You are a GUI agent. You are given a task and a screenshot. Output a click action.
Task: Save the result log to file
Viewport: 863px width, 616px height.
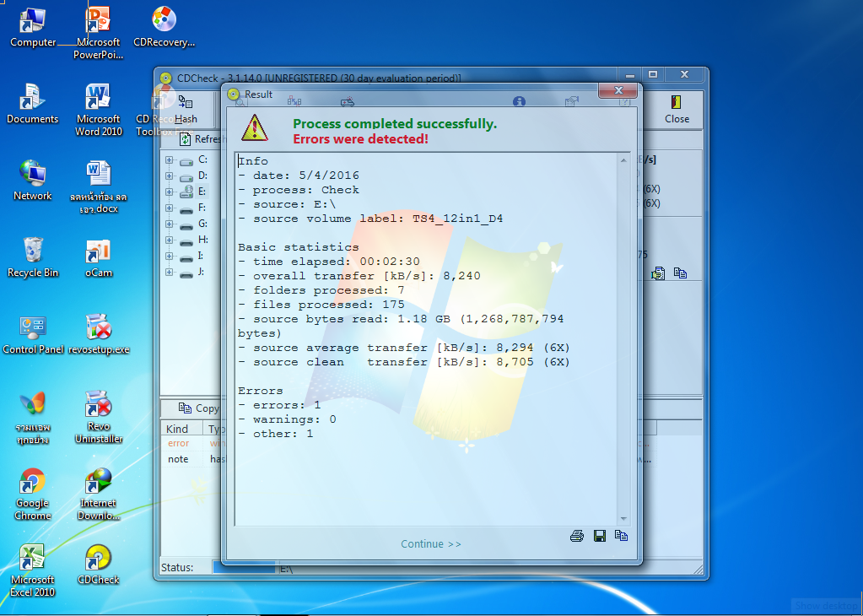click(x=600, y=536)
